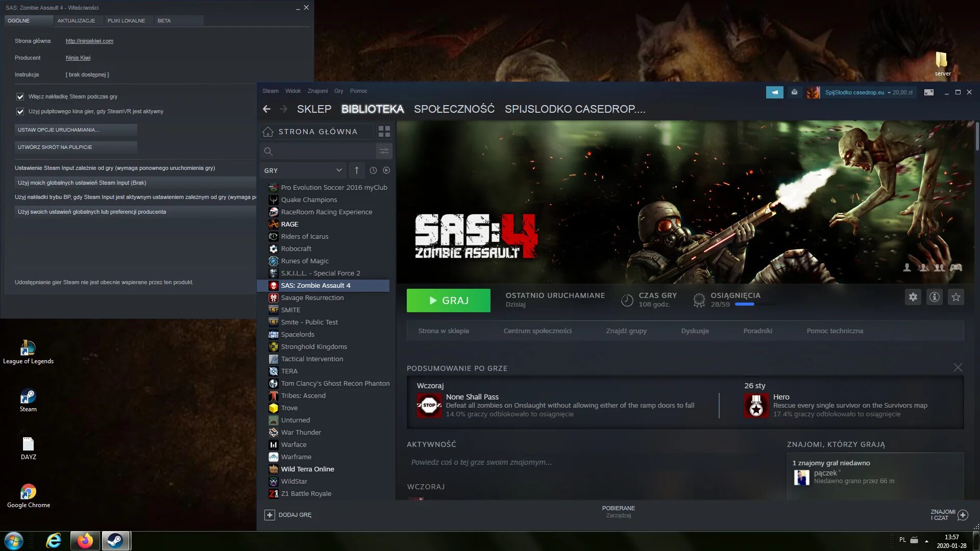Image resolution: width=980 pixels, height=551 pixels.
Task: Click the plus icon to add a game
Action: click(x=269, y=515)
